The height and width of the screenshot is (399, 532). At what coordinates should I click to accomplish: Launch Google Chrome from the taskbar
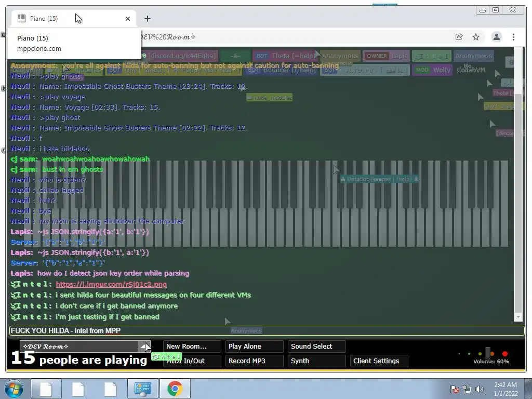pyautogui.click(x=175, y=389)
